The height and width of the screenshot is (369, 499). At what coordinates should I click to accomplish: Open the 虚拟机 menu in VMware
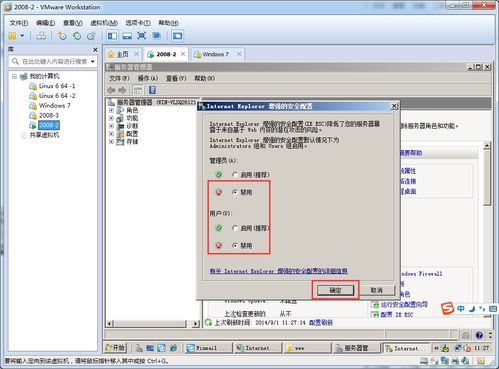point(104,23)
